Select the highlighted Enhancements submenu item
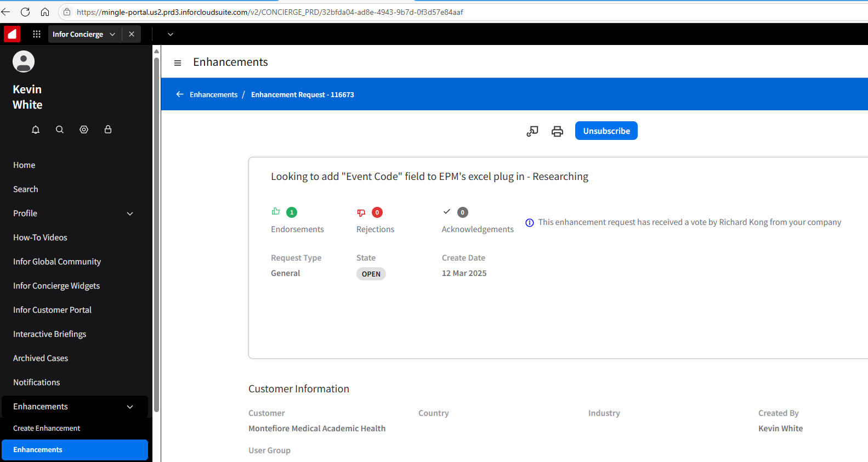 (x=75, y=450)
